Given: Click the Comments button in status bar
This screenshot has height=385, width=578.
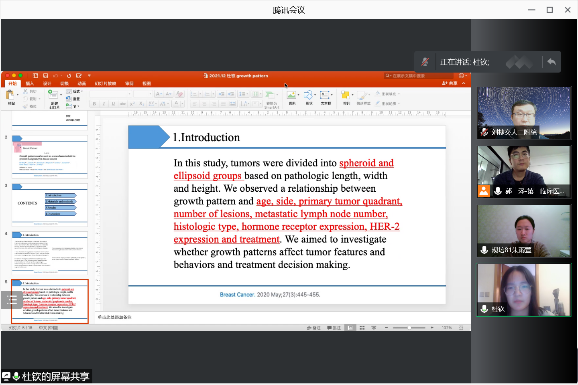Looking at the screenshot, I should tap(334, 327).
